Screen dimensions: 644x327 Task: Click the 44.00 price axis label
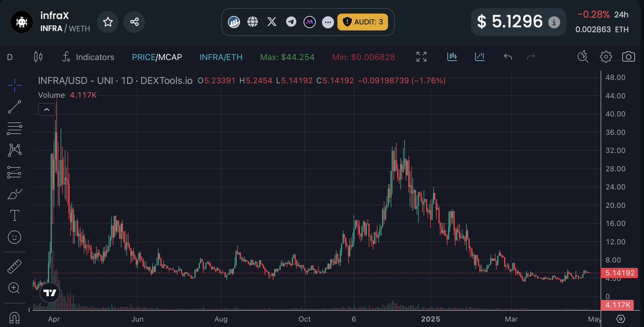point(615,96)
